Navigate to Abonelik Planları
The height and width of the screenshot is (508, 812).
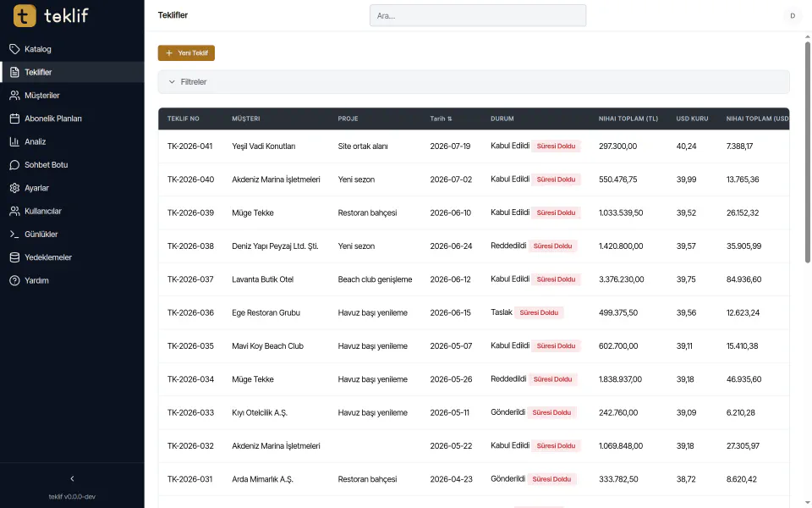point(72,119)
